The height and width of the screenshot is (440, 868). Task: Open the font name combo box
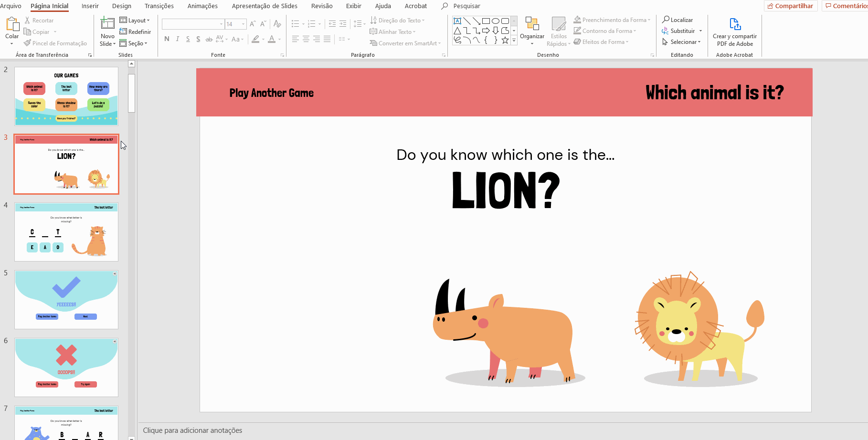[x=193, y=24]
